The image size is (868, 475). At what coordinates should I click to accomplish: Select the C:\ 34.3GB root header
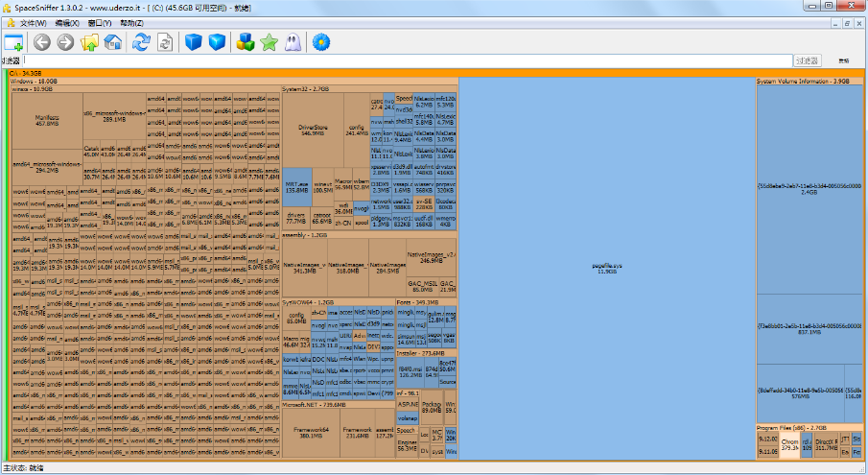(436, 73)
